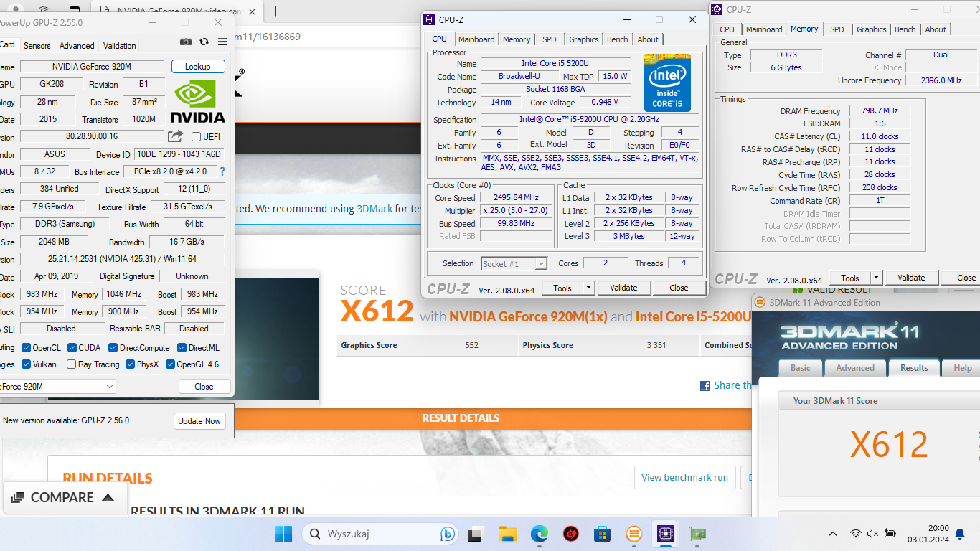Screen dimensions: 980x551
Task: Click the Bing icon in the taskbar search box
Action: (x=447, y=534)
